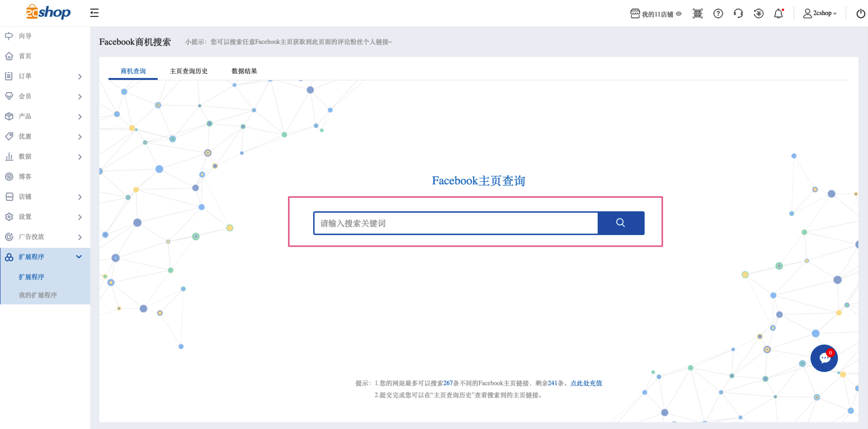This screenshot has width=868, height=429.
Task: Collapse the 扩展程序 section chevron
Action: (79, 257)
